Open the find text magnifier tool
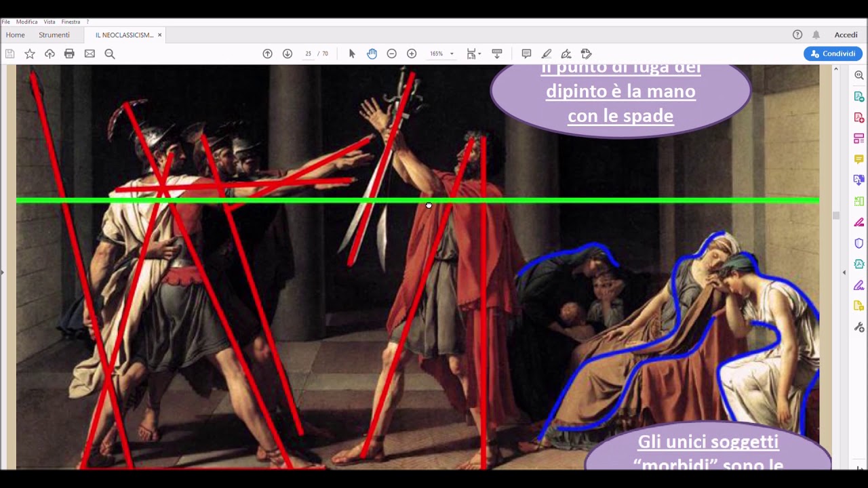The image size is (868, 488). (110, 54)
